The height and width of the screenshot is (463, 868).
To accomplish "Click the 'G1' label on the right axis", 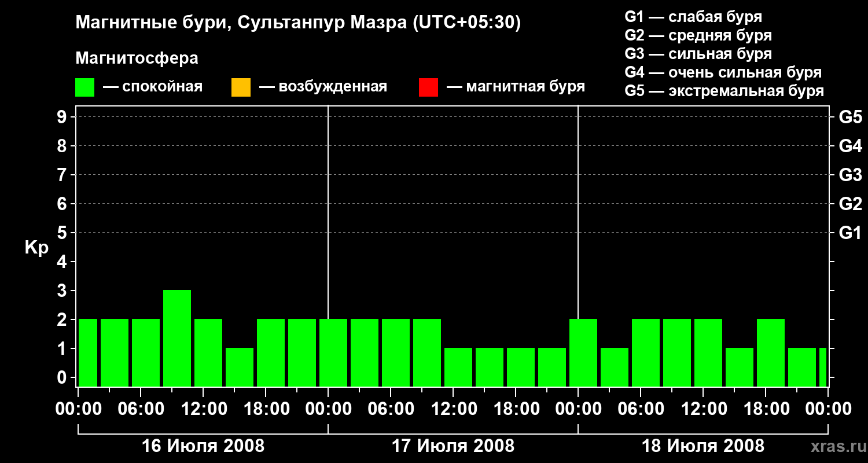I will tap(851, 233).
